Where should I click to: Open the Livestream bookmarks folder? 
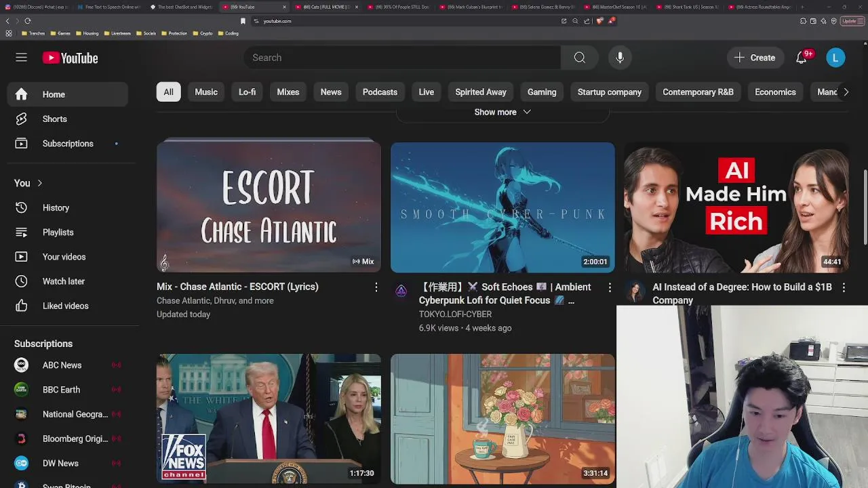[x=117, y=33]
